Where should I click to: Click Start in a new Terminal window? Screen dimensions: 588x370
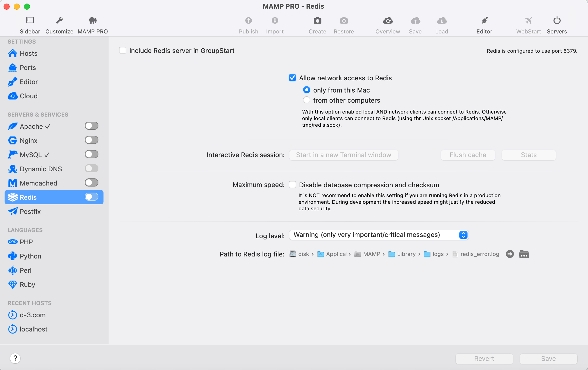point(344,155)
